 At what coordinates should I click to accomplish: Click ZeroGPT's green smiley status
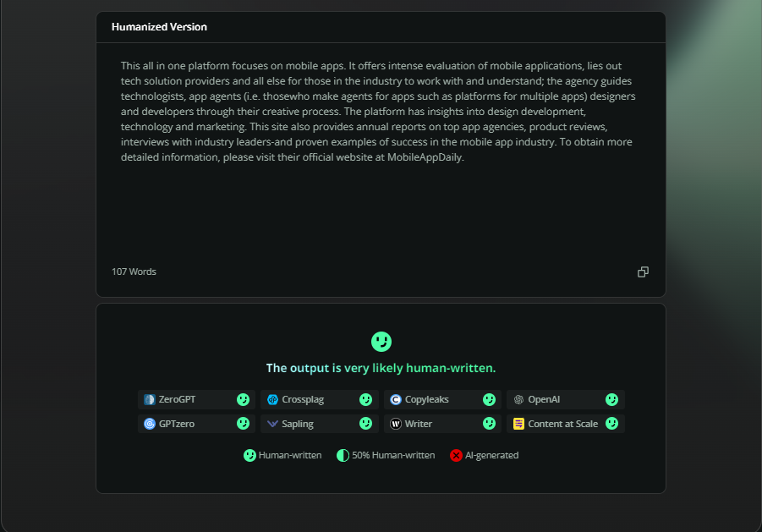point(243,399)
